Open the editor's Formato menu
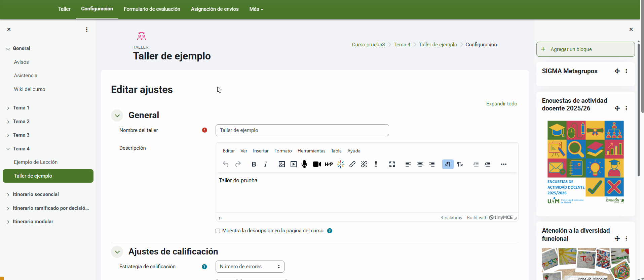Image resolution: width=644 pixels, height=280 pixels. 283,151
